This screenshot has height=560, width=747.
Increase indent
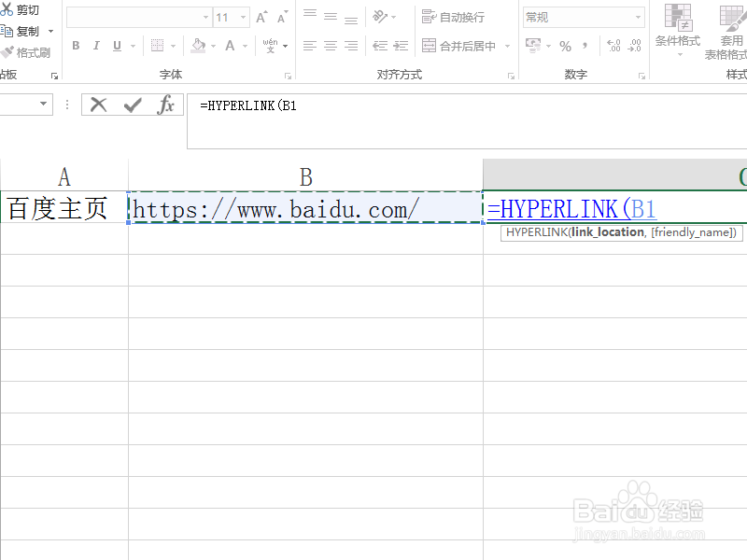[x=401, y=46]
